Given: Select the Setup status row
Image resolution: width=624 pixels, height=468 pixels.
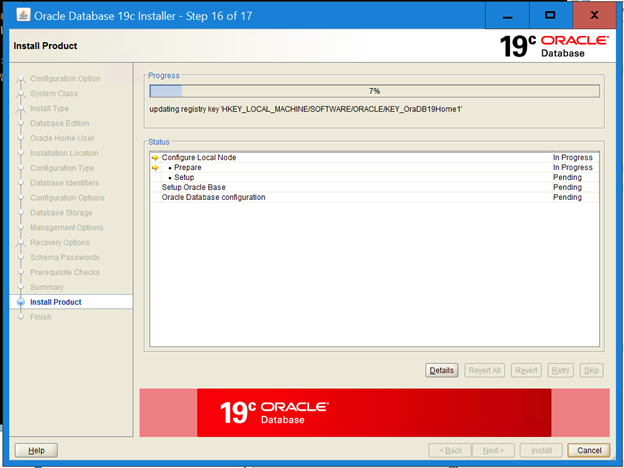Looking at the screenshot, I should (x=374, y=177).
